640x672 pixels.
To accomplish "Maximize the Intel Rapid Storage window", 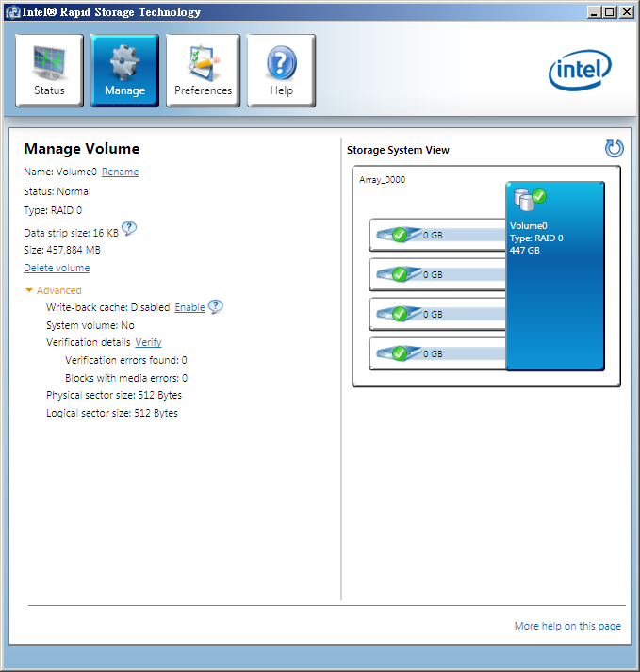I will coord(610,12).
